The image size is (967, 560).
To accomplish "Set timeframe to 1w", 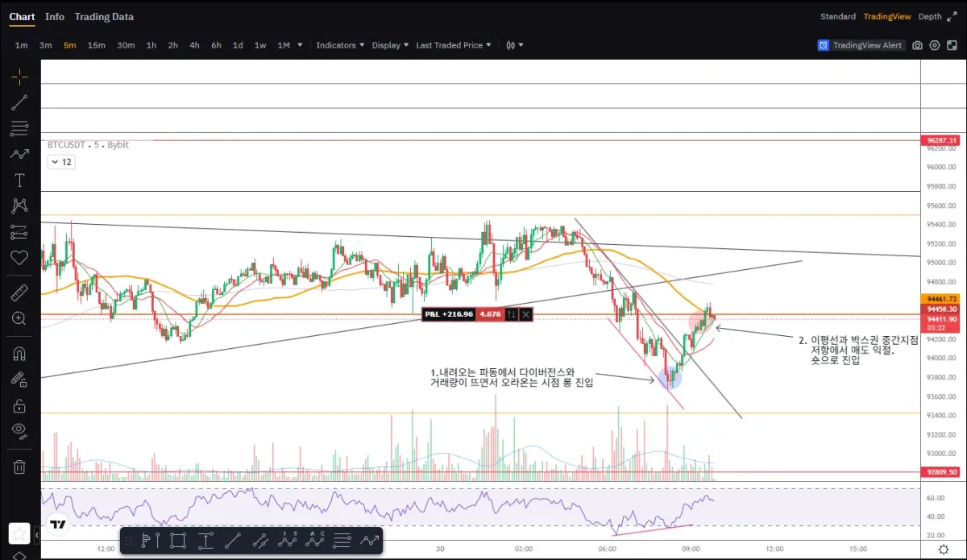I will point(260,45).
